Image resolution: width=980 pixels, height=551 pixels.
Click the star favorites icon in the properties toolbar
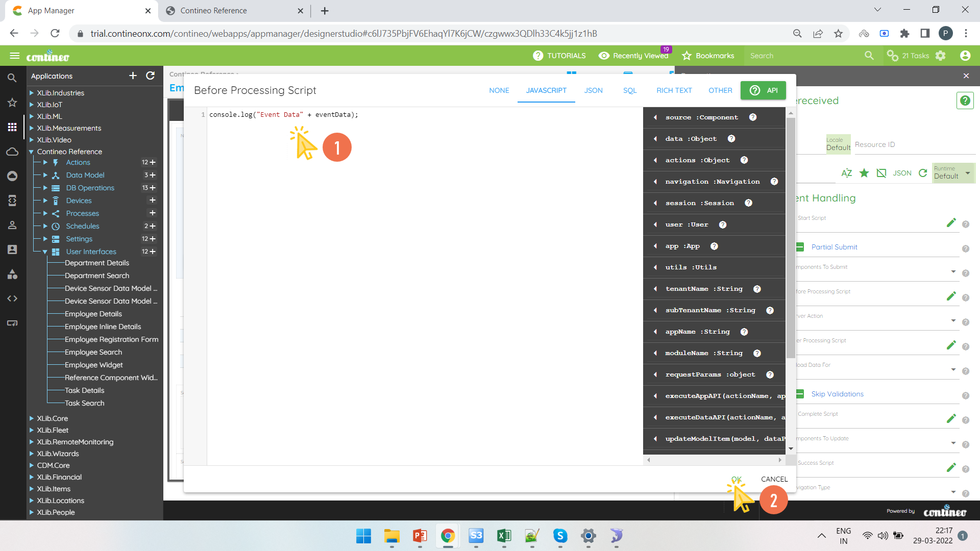[x=864, y=173]
